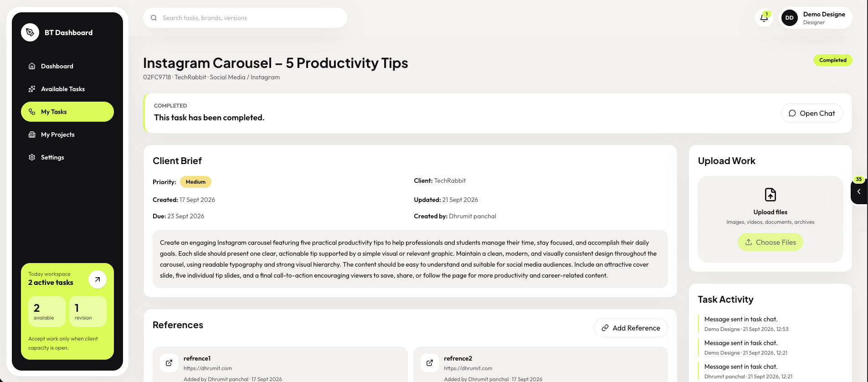Screen dimensions: 868x382
Task: Click the Completed status badge
Action: [x=833, y=60]
